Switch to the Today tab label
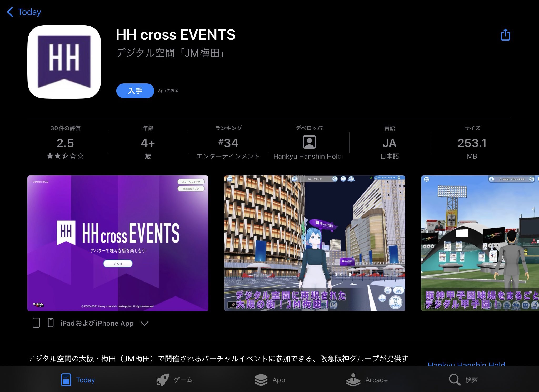Viewport: 539px width, 392px height. (x=86, y=380)
